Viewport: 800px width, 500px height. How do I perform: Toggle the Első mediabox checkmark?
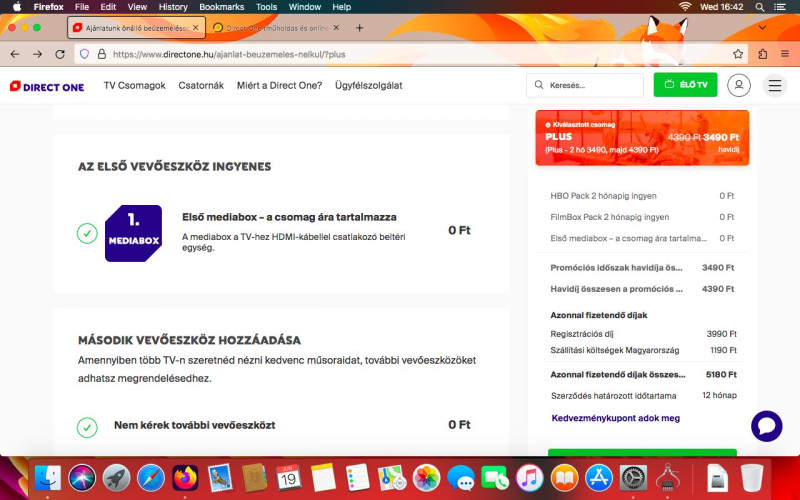[x=87, y=233]
